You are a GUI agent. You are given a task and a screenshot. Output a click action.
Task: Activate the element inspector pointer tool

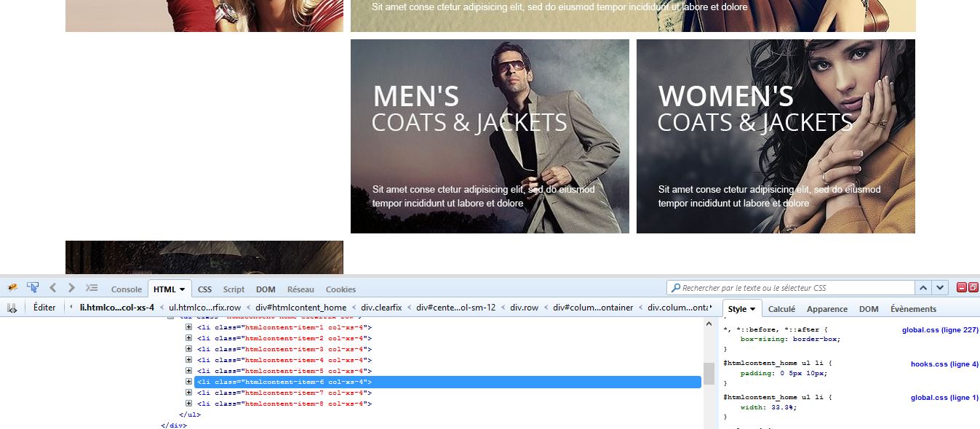[x=33, y=288]
